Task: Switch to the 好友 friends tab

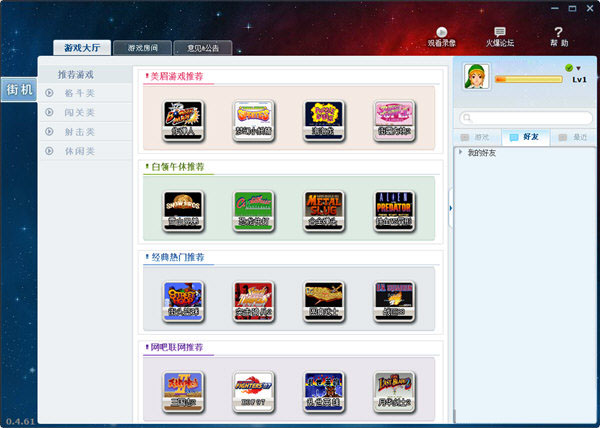Action: tap(525, 137)
